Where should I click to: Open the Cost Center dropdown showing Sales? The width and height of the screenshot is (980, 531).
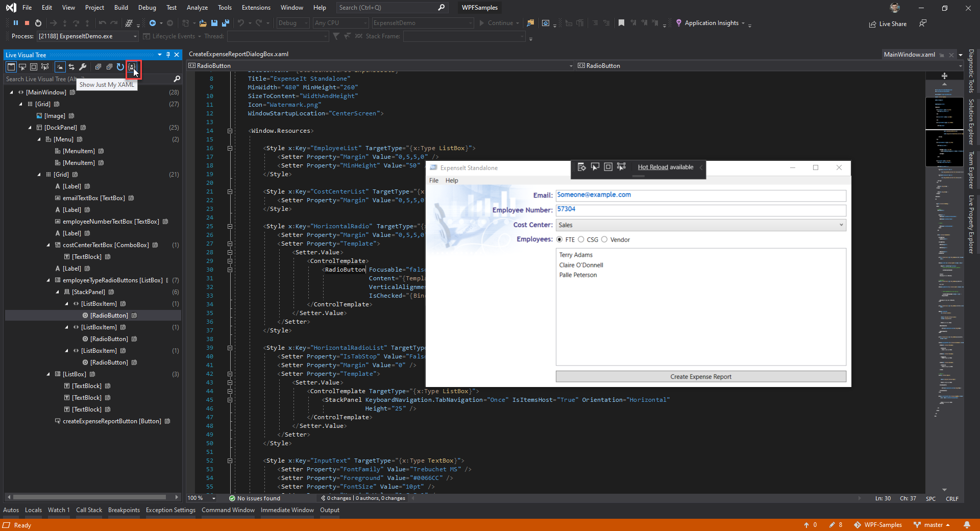point(841,225)
